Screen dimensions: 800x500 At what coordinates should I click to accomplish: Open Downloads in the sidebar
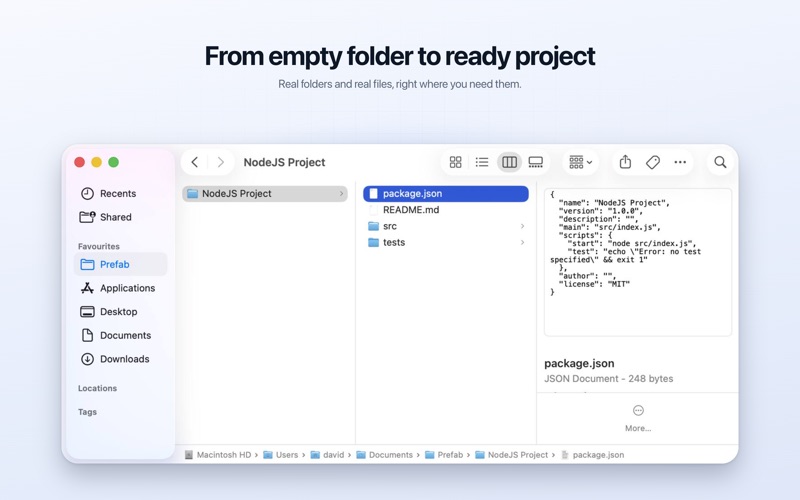120,359
